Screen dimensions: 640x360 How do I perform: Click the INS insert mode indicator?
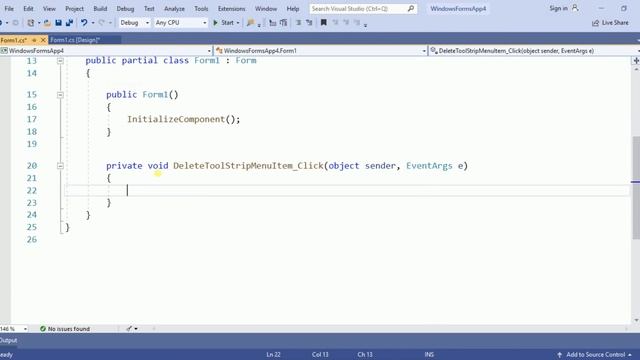pyautogui.click(x=429, y=355)
